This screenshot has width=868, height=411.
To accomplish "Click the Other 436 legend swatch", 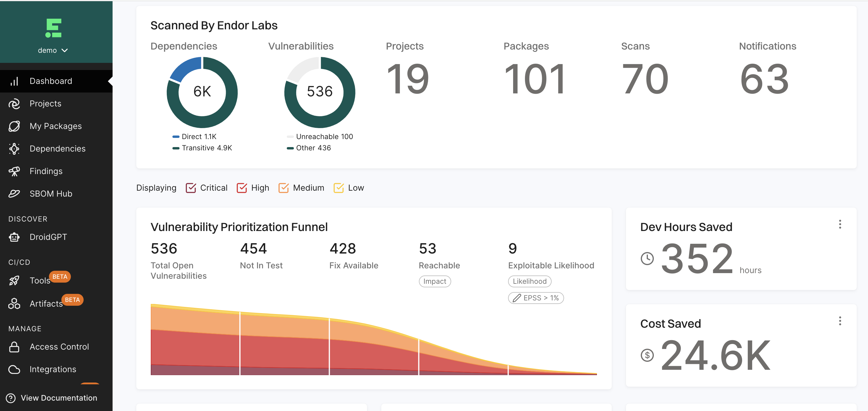I will click(x=290, y=148).
